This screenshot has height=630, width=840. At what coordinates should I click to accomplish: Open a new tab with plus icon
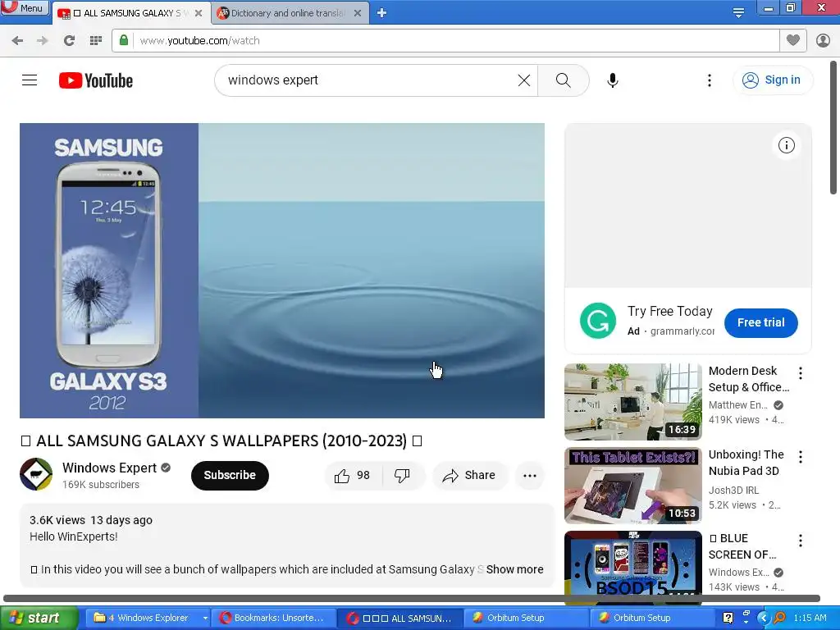(381, 13)
